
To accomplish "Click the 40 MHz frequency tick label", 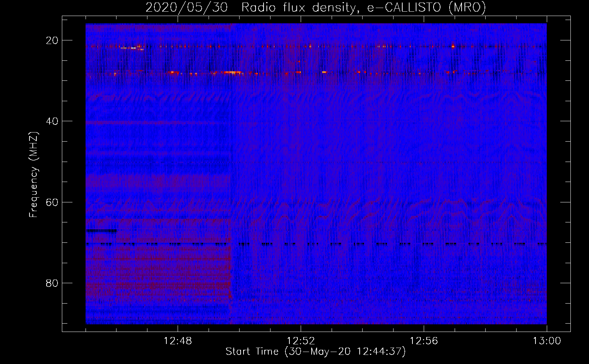I will 52,121.
